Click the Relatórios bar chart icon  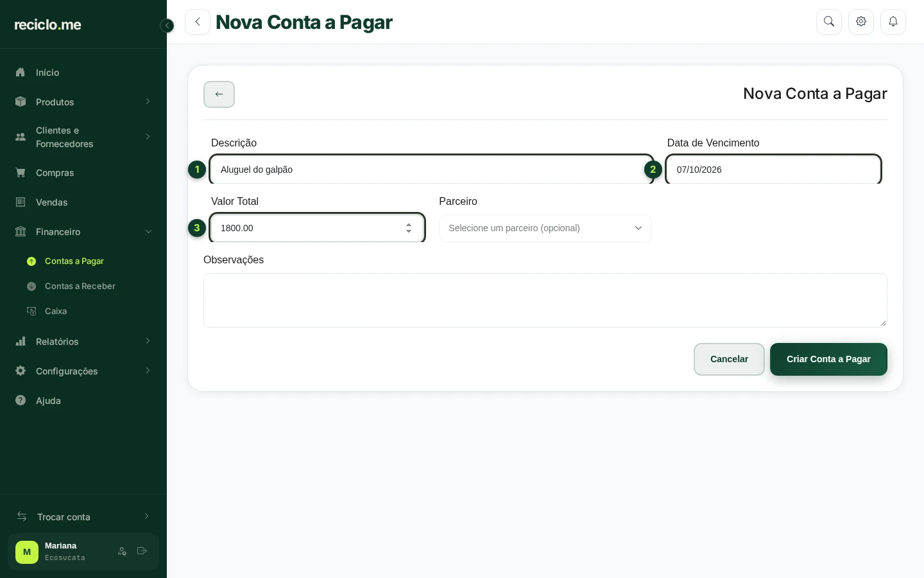click(x=21, y=342)
